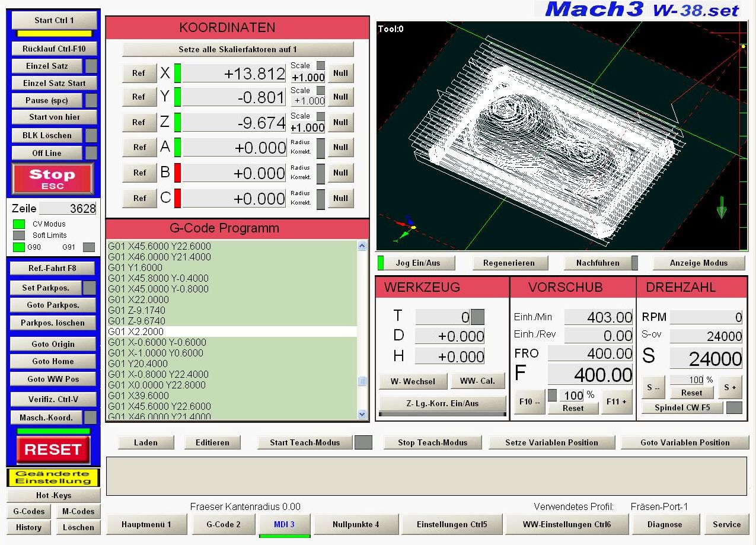The width and height of the screenshot is (756, 545).
Task: Raise spindle speed with S + button
Action: (729, 387)
